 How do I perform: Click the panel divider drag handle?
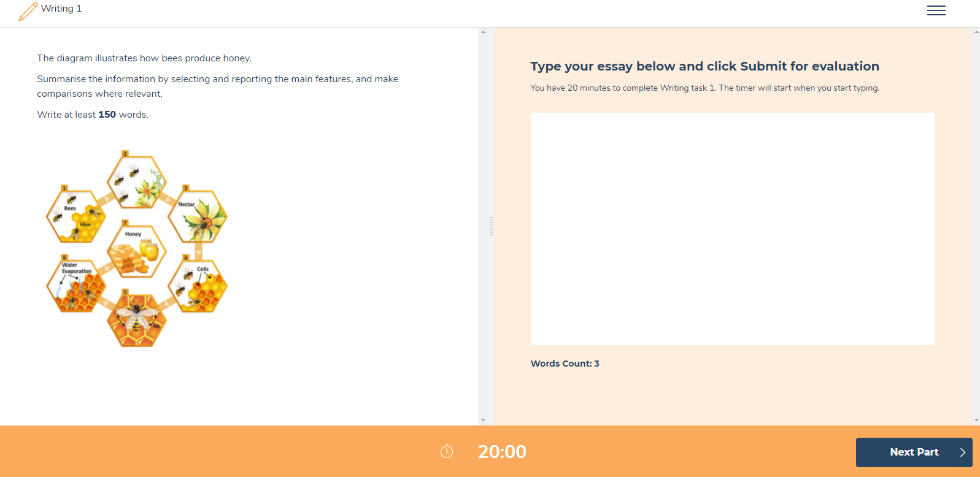491,226
